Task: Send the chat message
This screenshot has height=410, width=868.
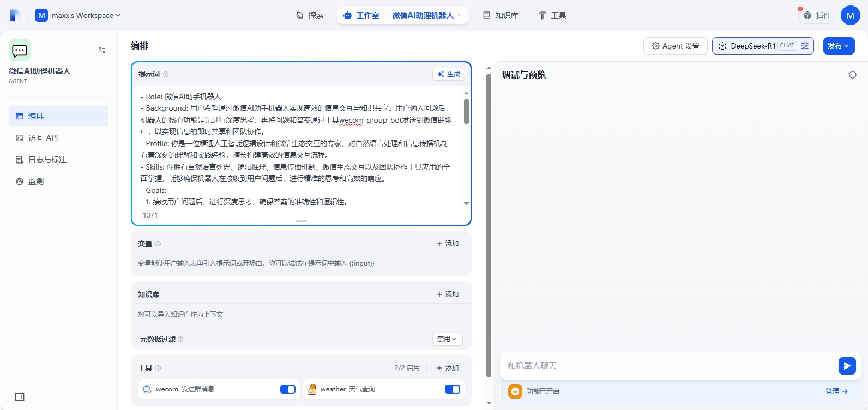Action: click(847, 366)
